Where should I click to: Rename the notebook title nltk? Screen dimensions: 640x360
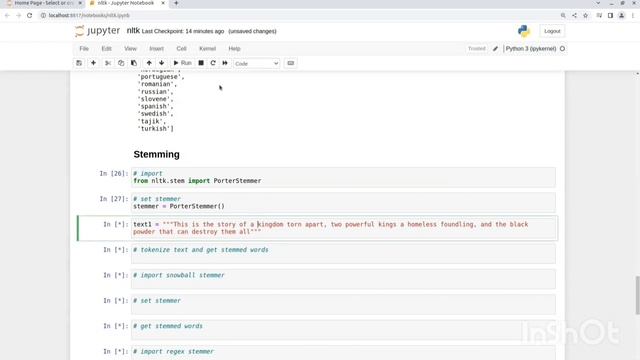(x=133, y=31)
